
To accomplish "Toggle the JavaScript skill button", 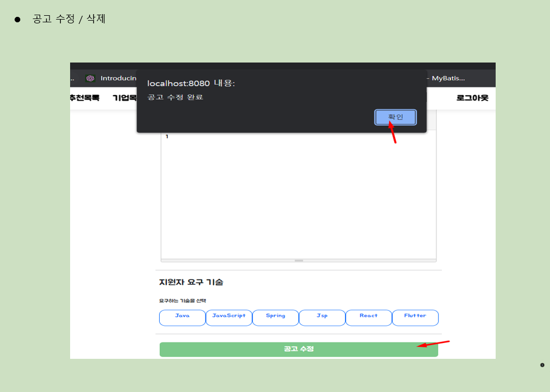I will click(228, 318).
